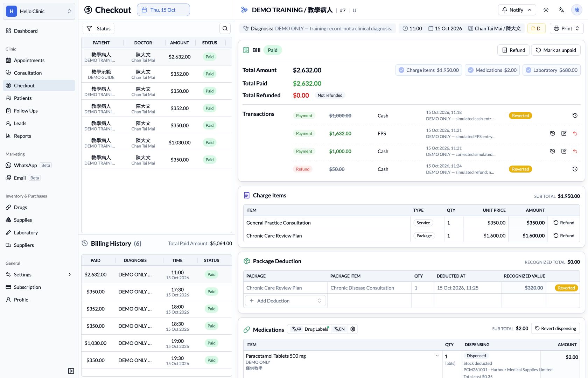Open Appointments in sidebar
Screen dimensions: 588x378
(x=39, y=60)
